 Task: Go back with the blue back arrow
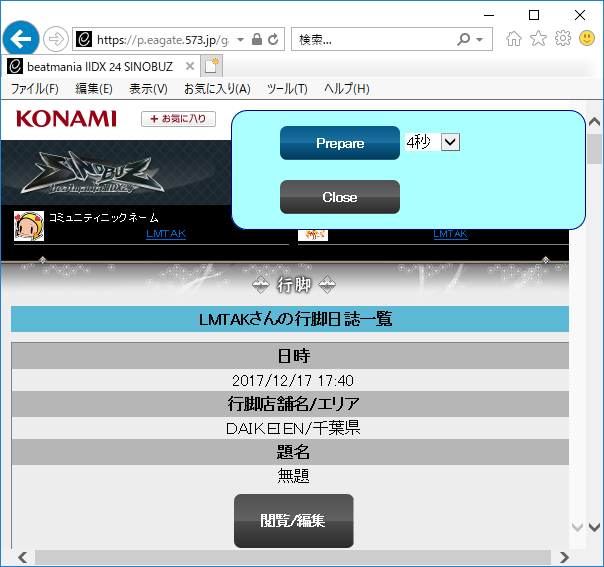(x=21, y=39)
